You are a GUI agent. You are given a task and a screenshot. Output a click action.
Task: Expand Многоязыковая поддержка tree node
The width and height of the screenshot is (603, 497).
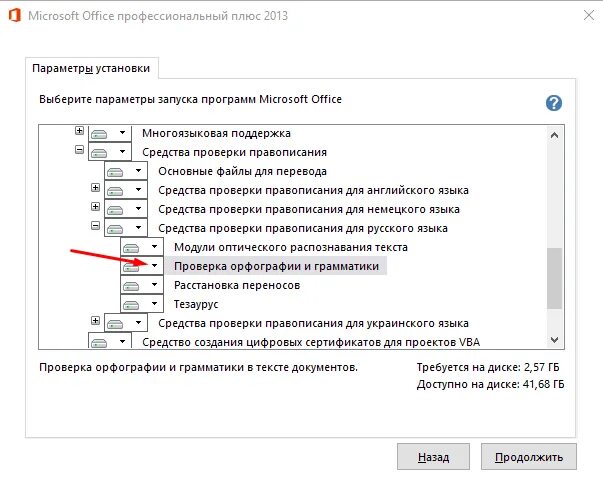pyautogui.click(x=79, y=130)
